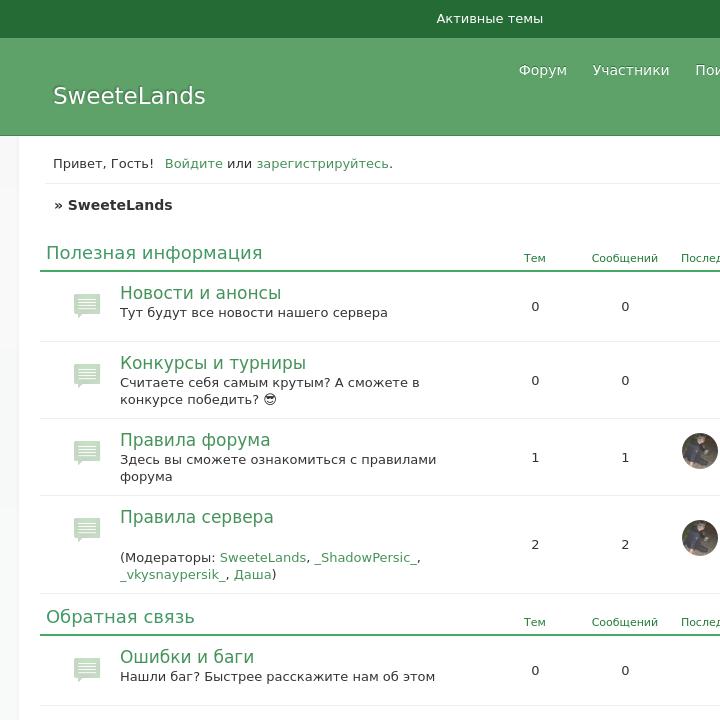Screen dimensions: 720x720
Task: Click Сообщений count 2 in Правила сервера row
Action: coord(625,545)
